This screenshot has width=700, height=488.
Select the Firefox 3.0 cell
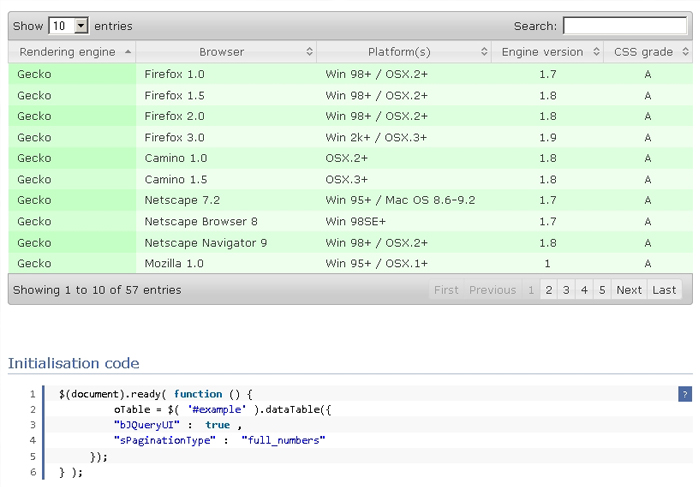pos(226,137)
